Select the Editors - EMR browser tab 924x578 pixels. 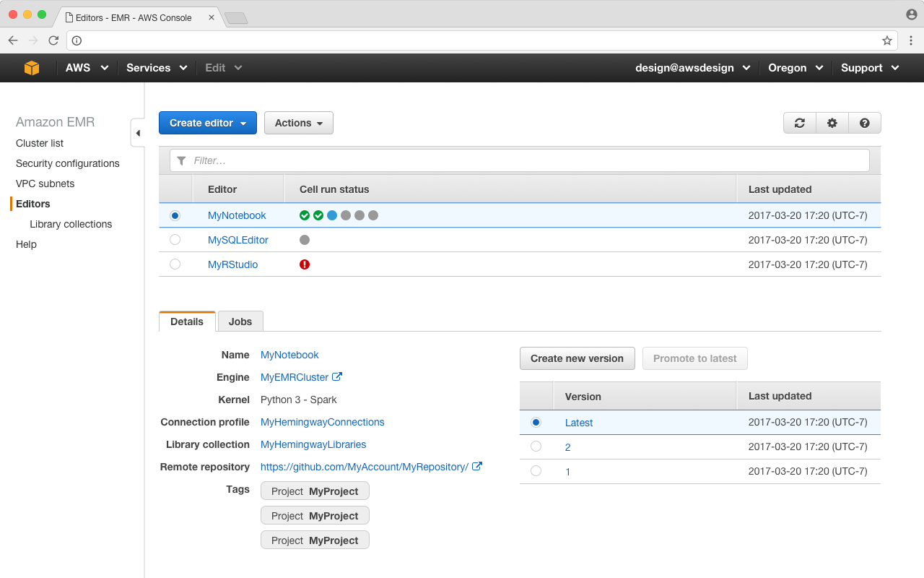[137, 17]
